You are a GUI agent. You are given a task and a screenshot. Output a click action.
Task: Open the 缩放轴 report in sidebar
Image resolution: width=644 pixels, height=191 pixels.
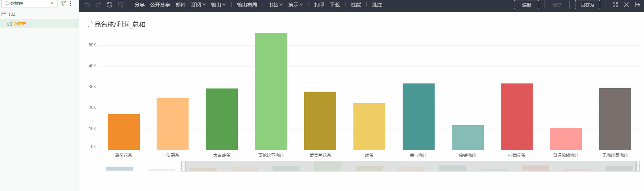(x=20, y=24)
